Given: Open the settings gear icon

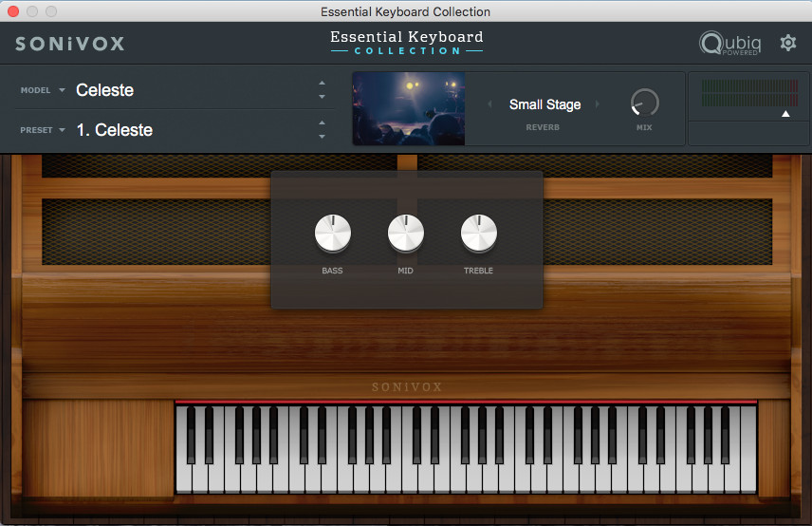Looking at the screenshot, I should (787, 43).
